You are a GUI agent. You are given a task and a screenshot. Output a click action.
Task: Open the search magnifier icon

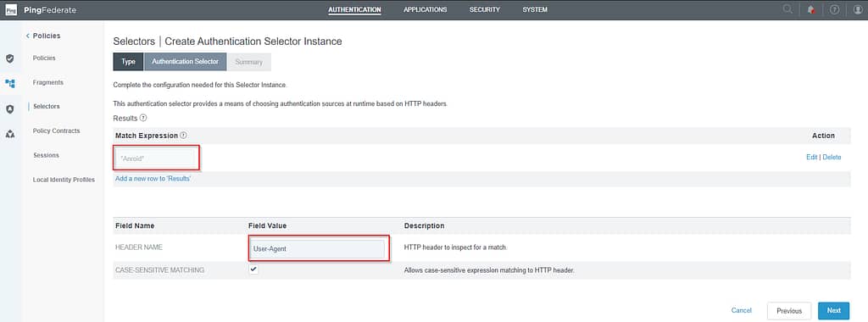pyautogui.click(x=787, y=9)
